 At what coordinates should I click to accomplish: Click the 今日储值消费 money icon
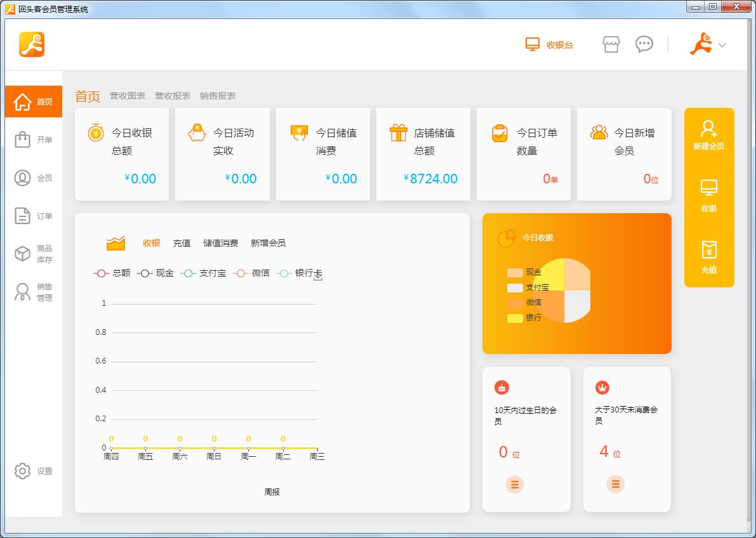(299, 133)
